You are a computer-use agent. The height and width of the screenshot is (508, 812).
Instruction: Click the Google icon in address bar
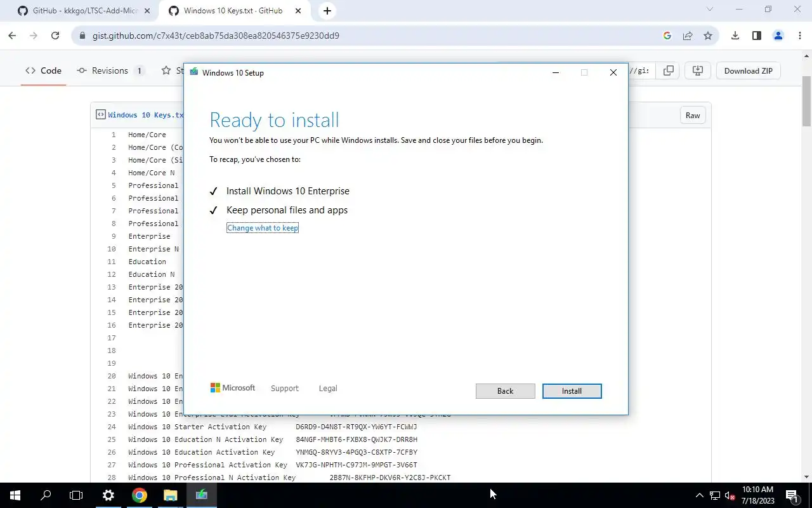(667, 36)
